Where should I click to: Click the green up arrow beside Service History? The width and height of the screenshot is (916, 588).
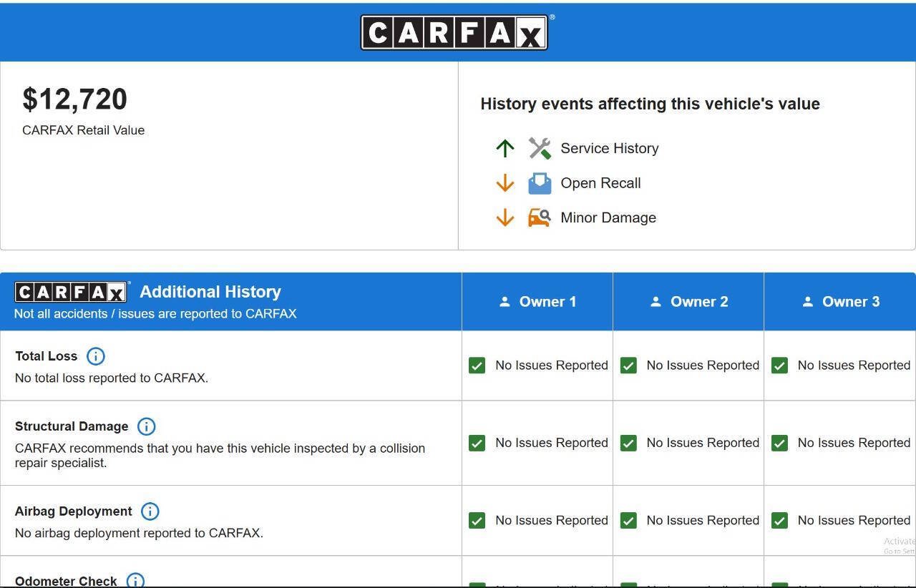(x=505, y=148)
